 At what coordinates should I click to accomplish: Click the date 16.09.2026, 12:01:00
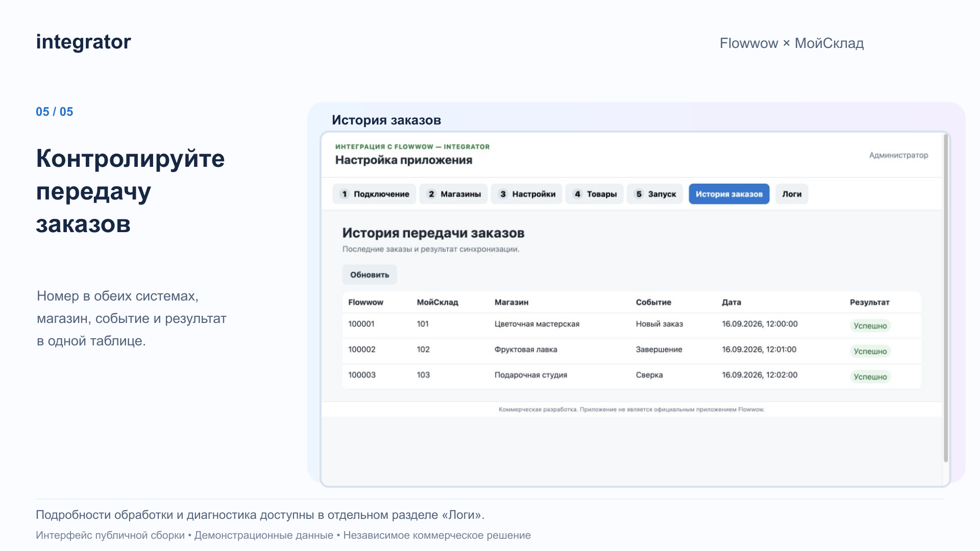(759, 349)
